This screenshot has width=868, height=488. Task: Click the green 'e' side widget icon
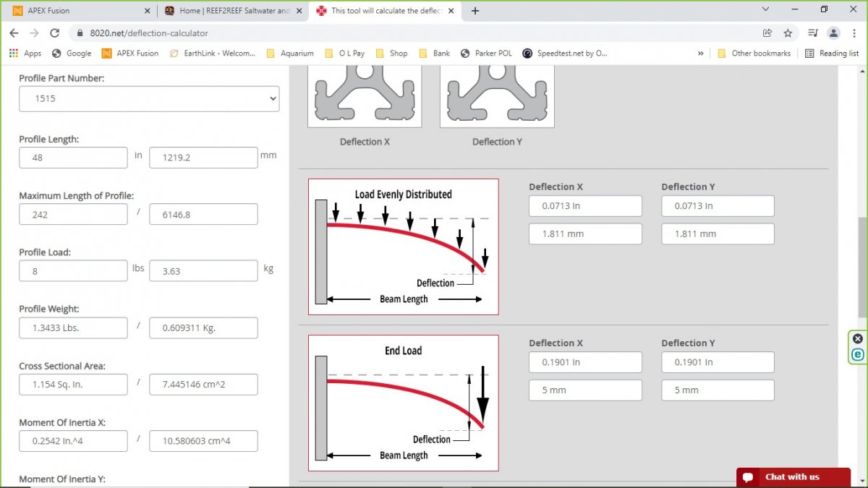pos(857,354)
